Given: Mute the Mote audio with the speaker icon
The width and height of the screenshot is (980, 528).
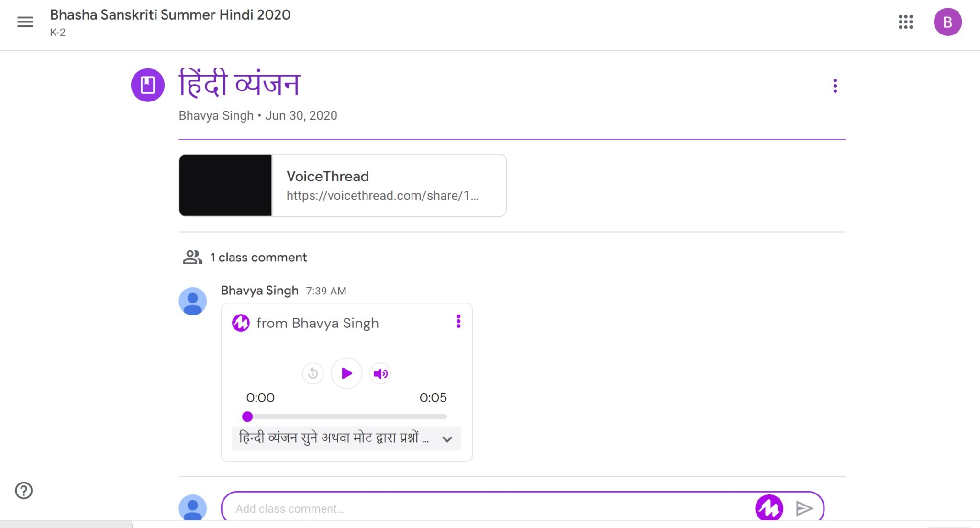Looking at the screenshot, I should tap(380, 373).
